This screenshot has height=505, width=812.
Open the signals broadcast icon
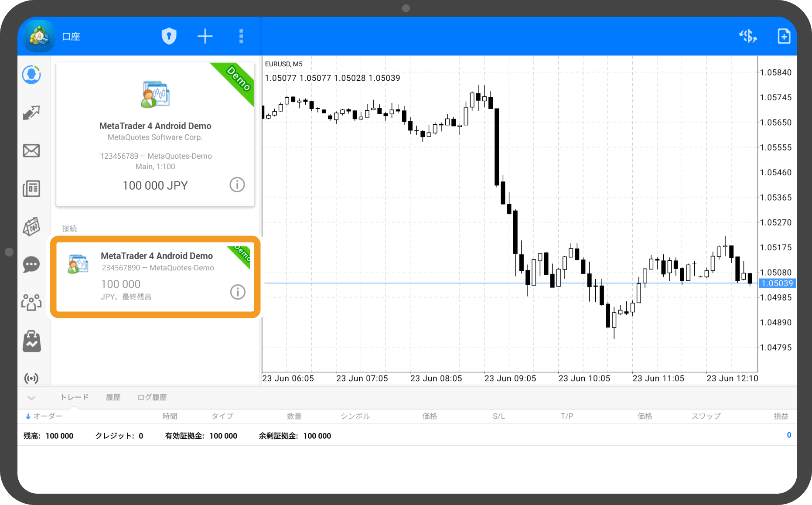click(x=31, y=378)
